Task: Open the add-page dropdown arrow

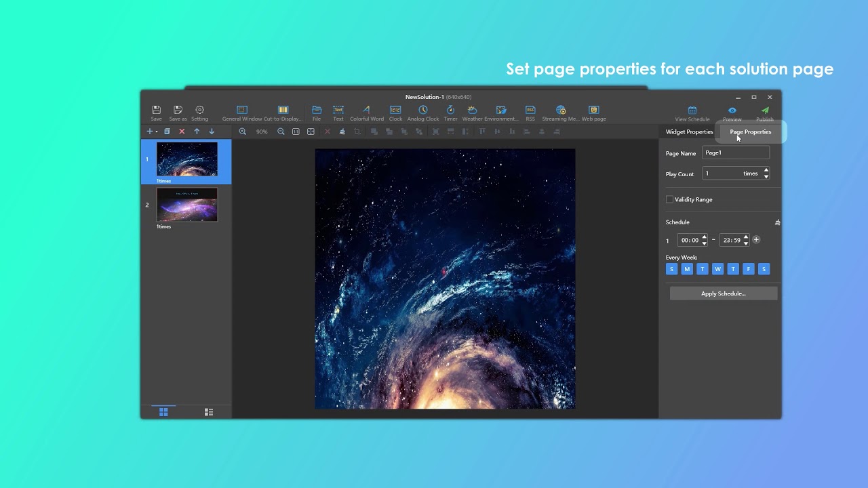Action: click(156, 132)
